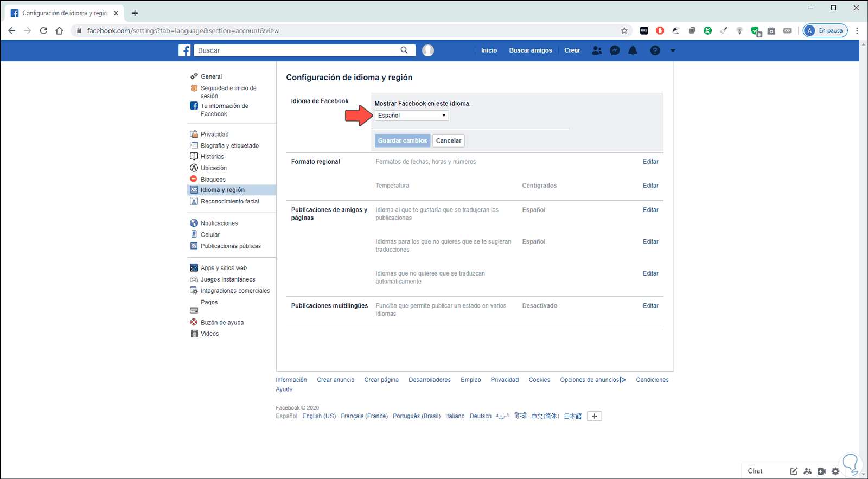The width and height of the screenshot is (868, 479).
Task: Open the Cookies footer link
Action: point(539,380)
